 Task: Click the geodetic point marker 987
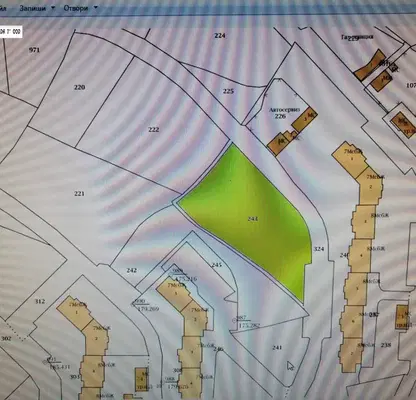pyautogui.click(x=234, y=320)
